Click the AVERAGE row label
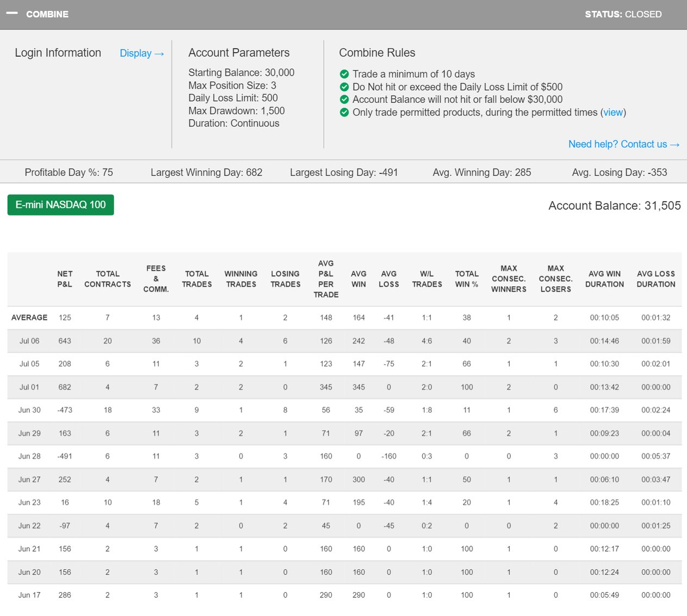 tap(29, 318)
